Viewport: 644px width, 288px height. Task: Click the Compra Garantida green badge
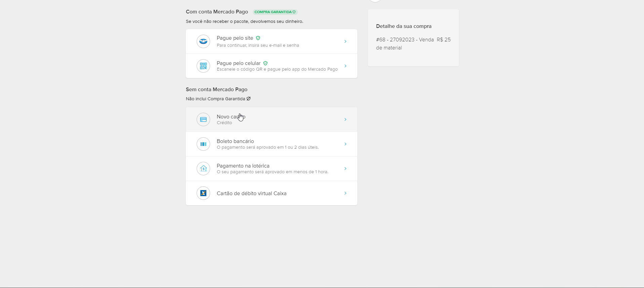click(275, 12)
